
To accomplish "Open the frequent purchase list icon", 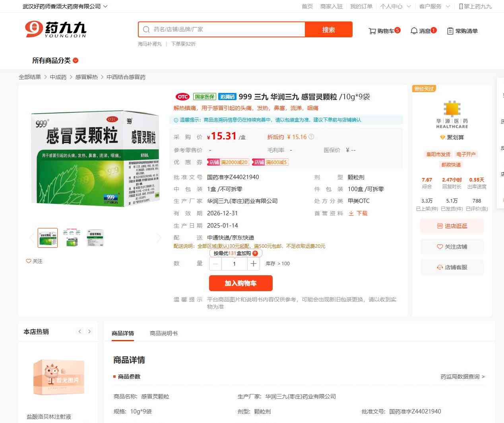I will point(450,31).
